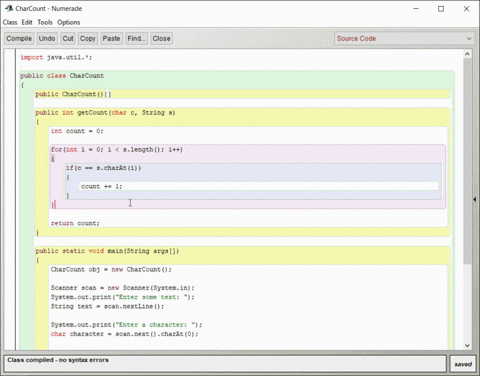Open the Find... dialog button
This screenshot has height=376, width=480.
[x=136, y=39]
